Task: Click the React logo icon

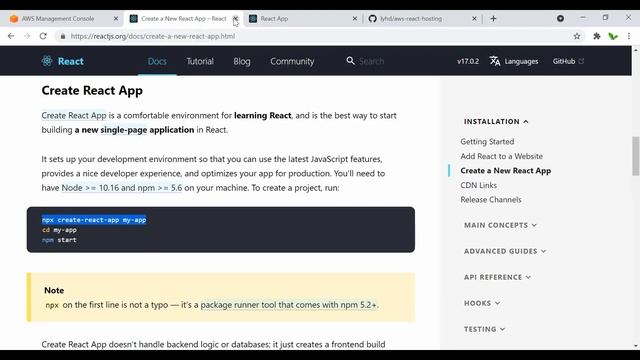Action: 47,61
